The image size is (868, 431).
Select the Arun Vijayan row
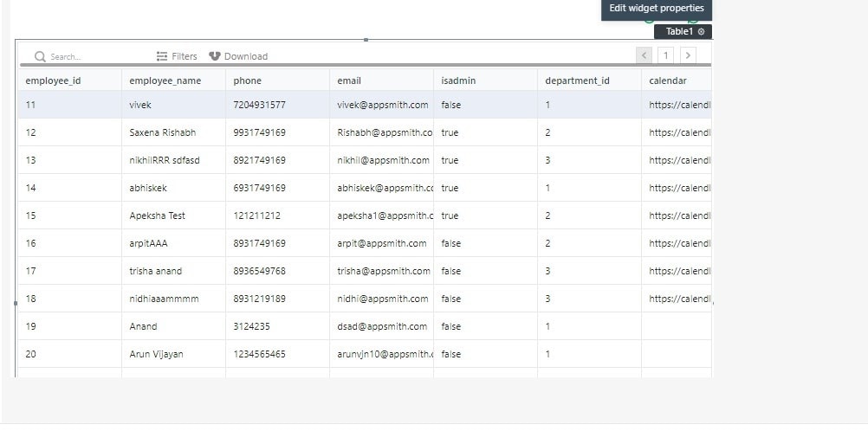(365, 354)
